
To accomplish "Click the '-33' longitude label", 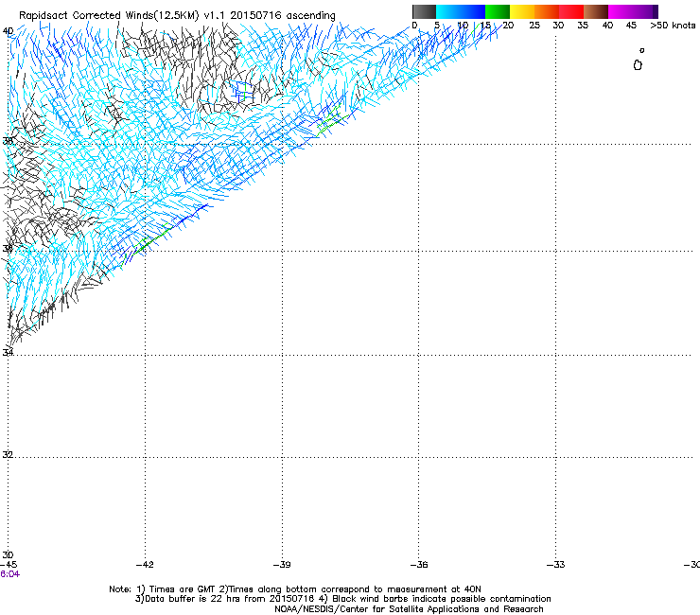I will tap(556, 565).
